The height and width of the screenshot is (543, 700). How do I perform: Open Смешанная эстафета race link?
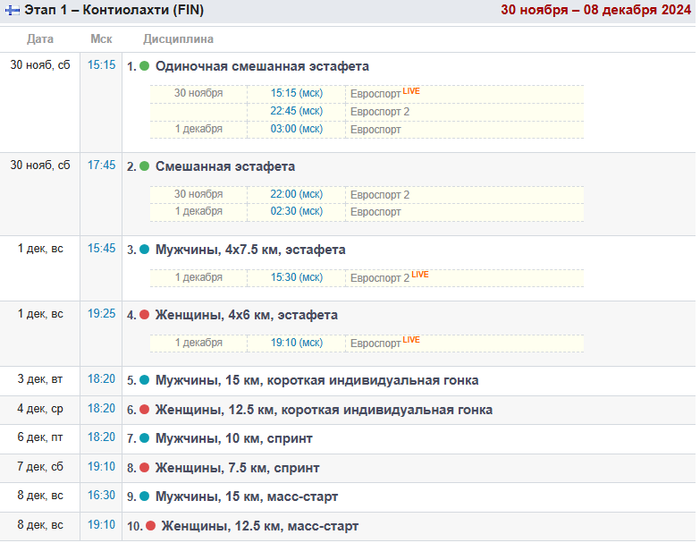pyautogui.click(x=225, y=166)
